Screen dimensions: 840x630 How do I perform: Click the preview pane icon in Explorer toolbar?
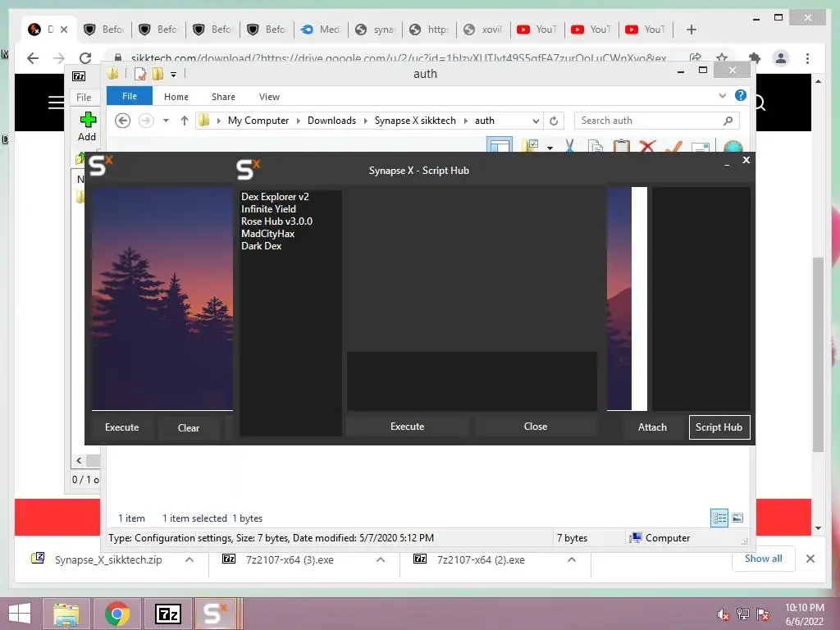[x=500, y=145]
